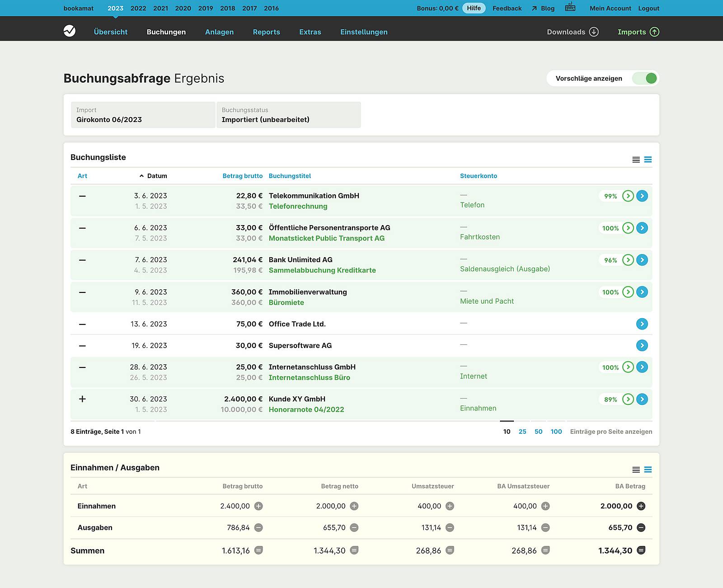Accept suggestion for Telekommunikation GmbH (green arrow)
Viewport: 723px width, 588px height.
pos(628,196)
